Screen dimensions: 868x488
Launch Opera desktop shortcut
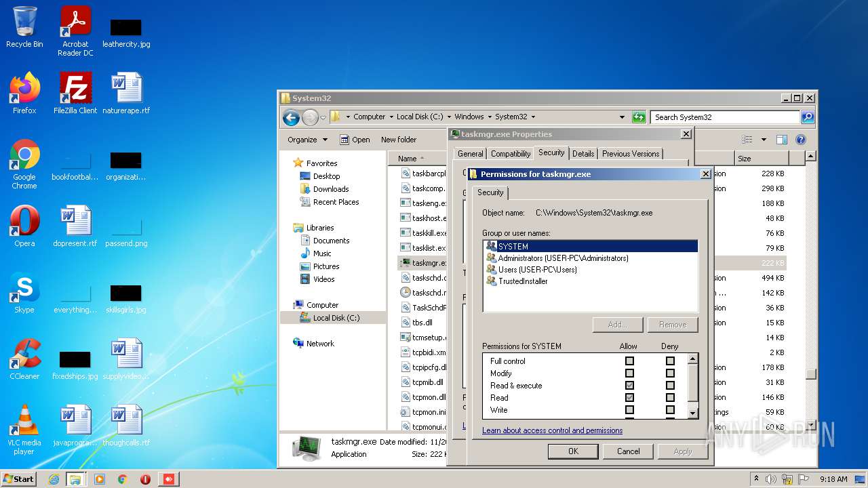[24, 226]
